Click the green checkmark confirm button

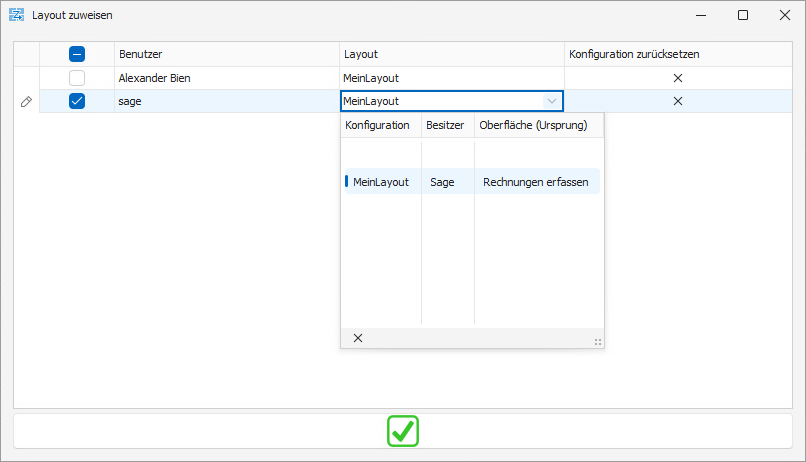[x=403, y=431]
